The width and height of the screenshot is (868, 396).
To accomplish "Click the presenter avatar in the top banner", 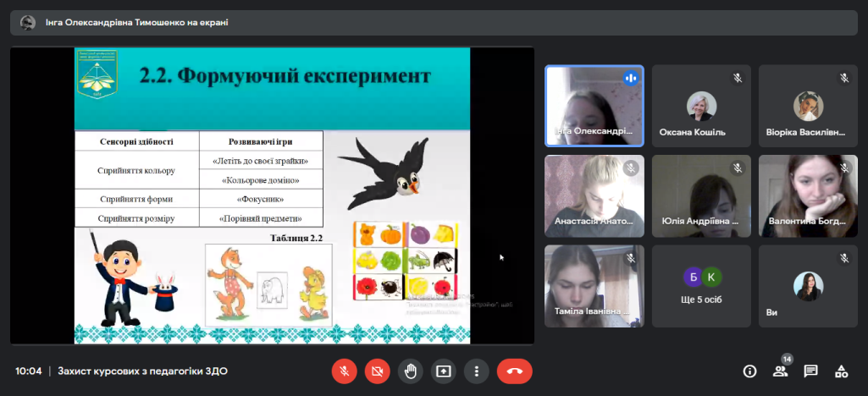I will click(x=28, y=23).
